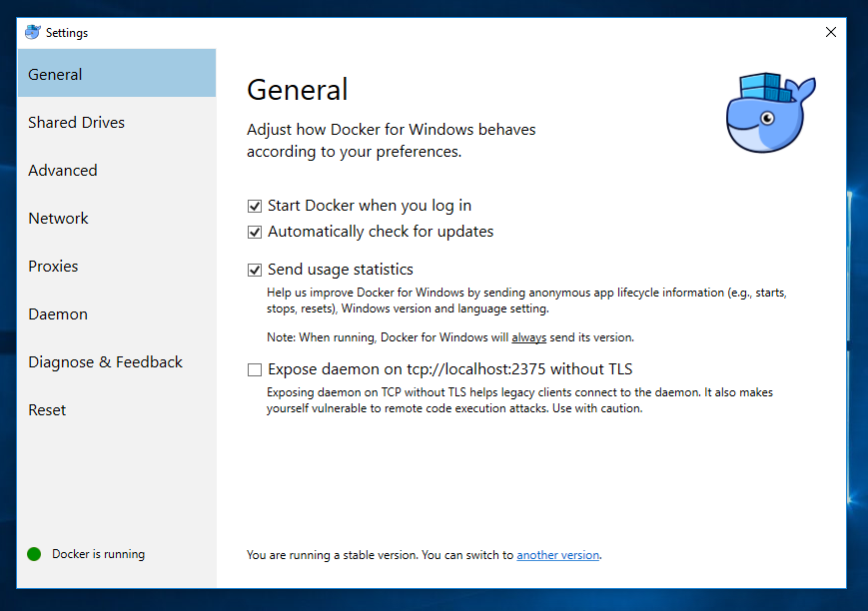Screen dimensions: 868x611
Task: Enable Expose daemon on tcp://localhost:2375 without TLS
Action: click(x=255, y=369)
